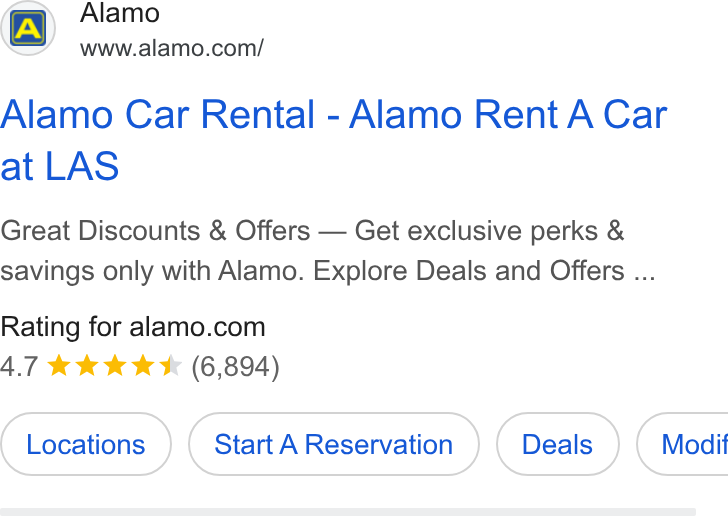Click the fourth gold rating star

coord(143,366)
